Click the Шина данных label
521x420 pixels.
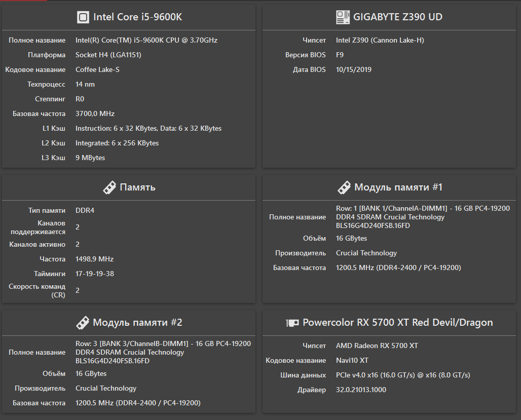tap(303, 375)
